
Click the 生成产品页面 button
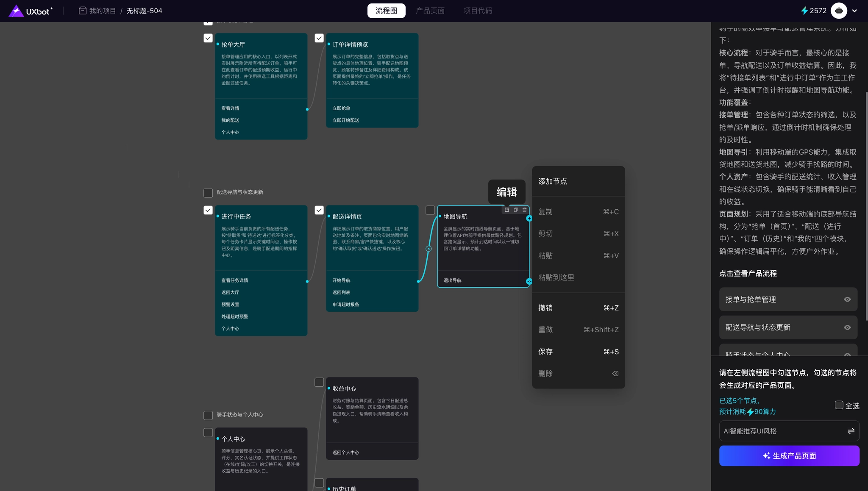(x=789, y=456)
